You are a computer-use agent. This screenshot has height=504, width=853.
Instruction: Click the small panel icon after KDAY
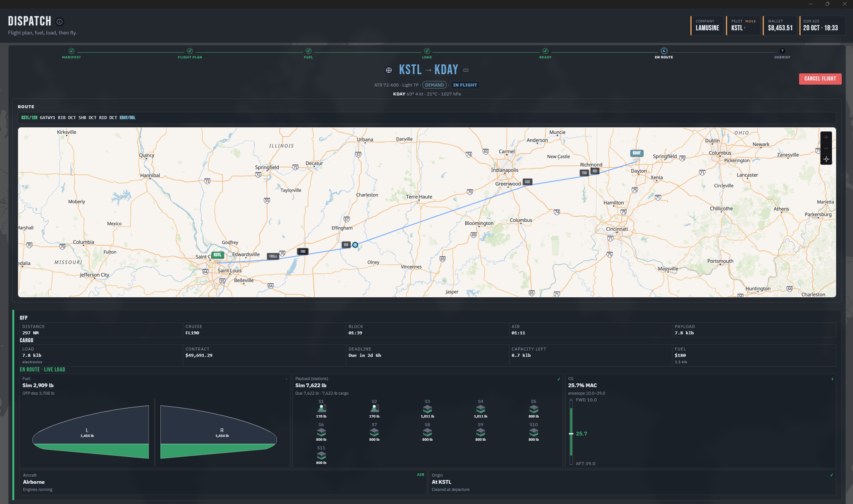pos(466,70)
